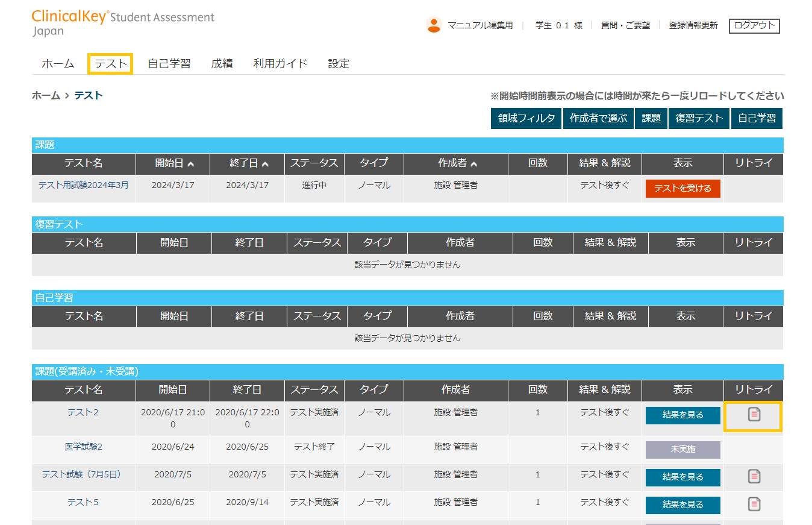Click the 作成者で選ぶ filter button
Viewport: 812px width, 525px height.
[x=598, y=118]
